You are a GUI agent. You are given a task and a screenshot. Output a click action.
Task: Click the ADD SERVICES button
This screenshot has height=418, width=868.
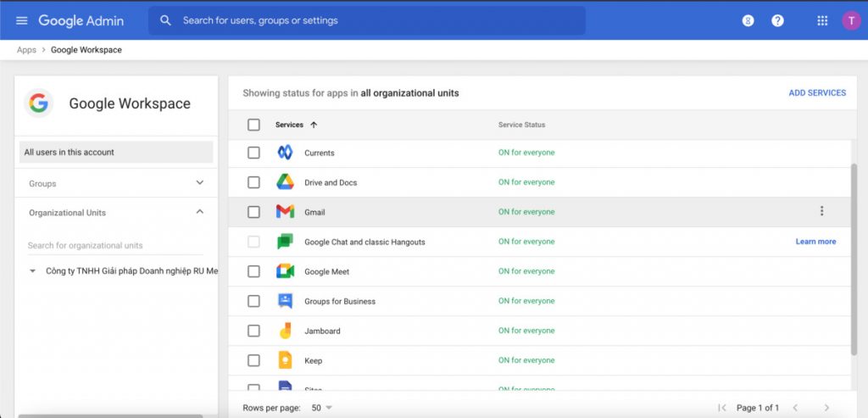pyautogui.click(x=817, y=93)
